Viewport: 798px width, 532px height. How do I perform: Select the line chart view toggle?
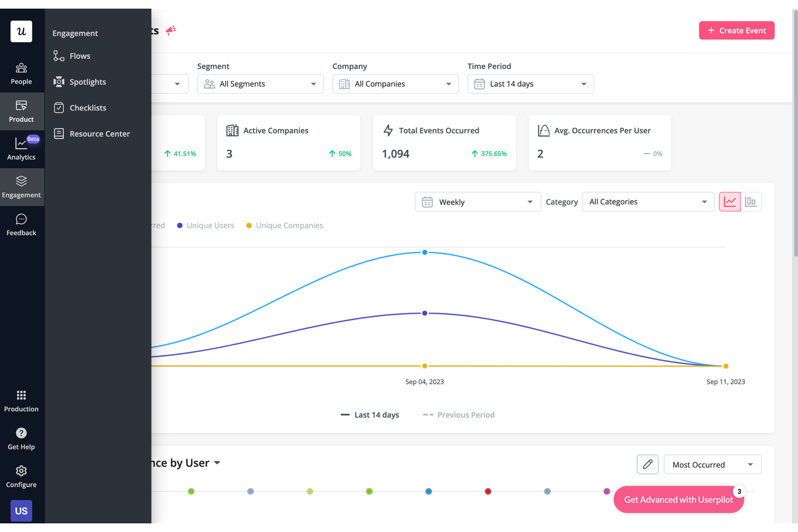point(730,201)
